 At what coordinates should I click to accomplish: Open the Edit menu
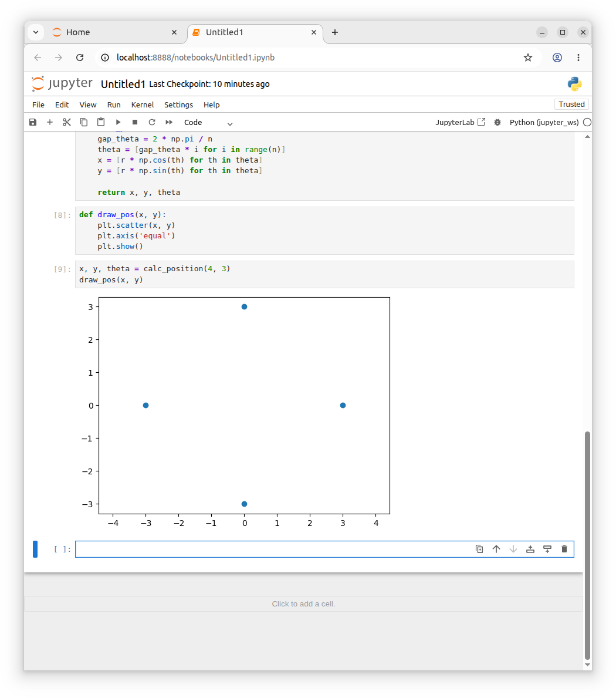click(62, 104)
